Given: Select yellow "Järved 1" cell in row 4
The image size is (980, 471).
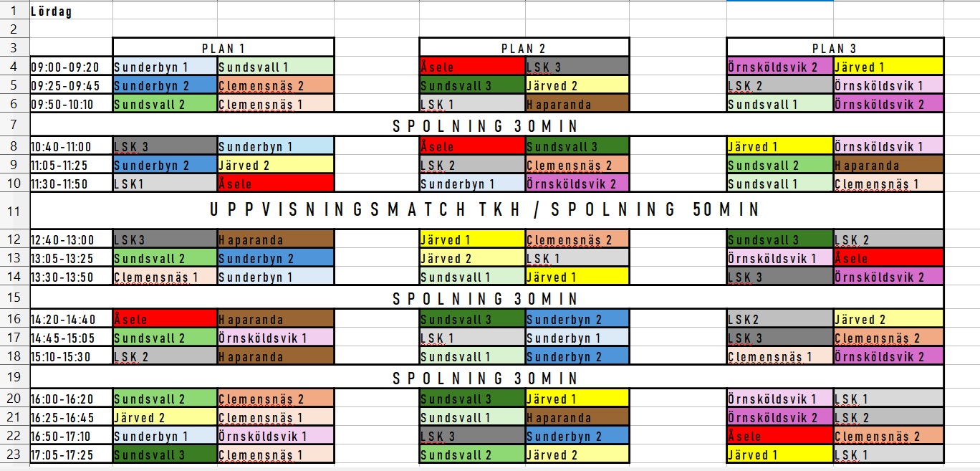Looking at the screenshot, I should (x=888, y=67).
